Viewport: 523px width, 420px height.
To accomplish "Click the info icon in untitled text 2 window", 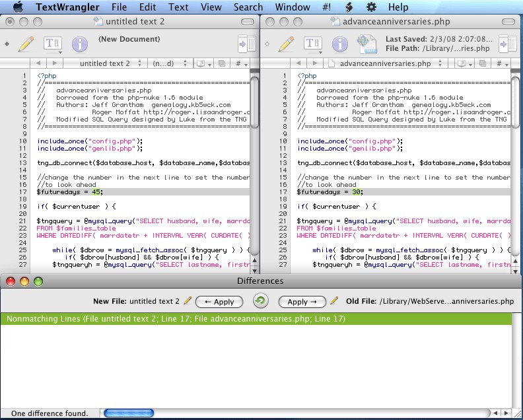I will tap(80, 44).
